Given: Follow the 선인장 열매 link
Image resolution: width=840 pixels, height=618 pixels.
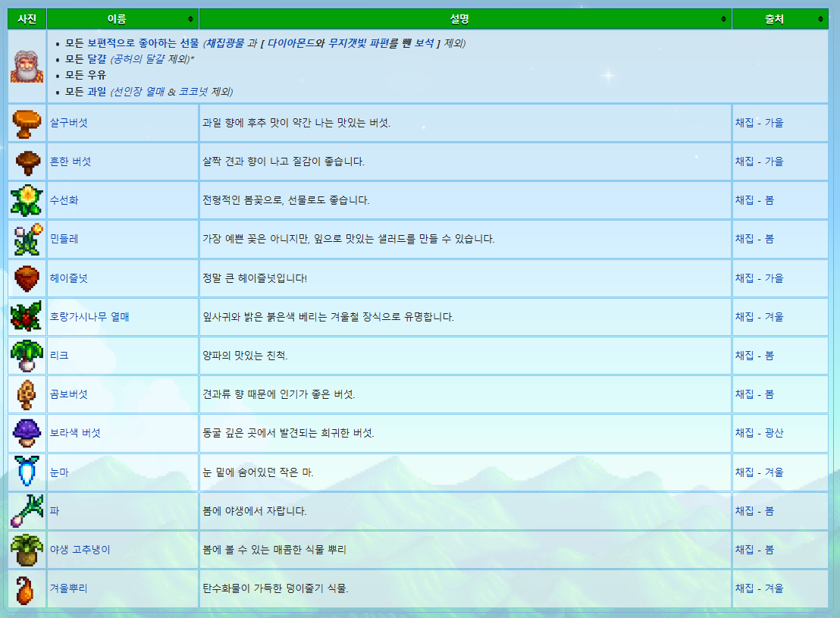Looking at the screenshot, I should pyautogui.click(x=139, y=92).
